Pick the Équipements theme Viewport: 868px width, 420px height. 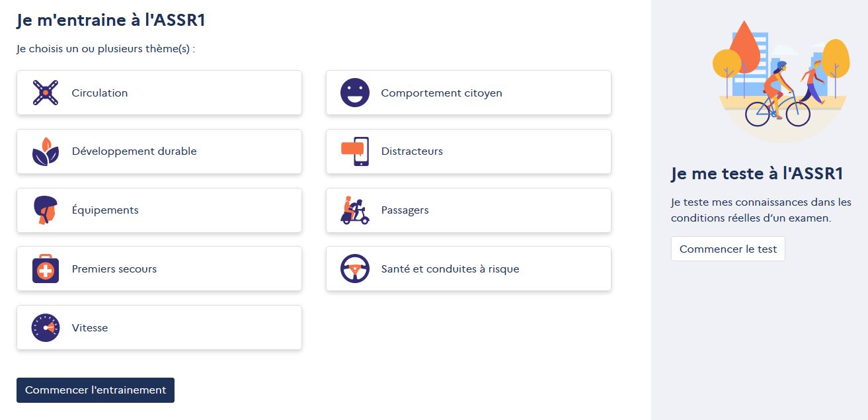(x=159, y=210)
